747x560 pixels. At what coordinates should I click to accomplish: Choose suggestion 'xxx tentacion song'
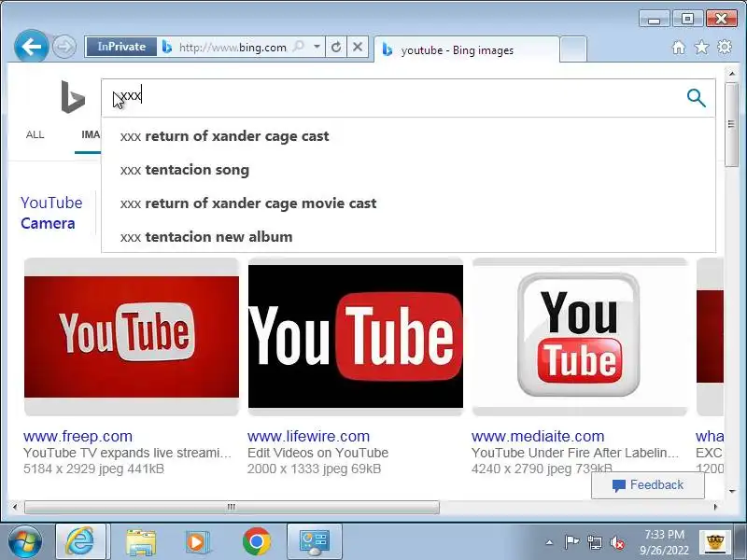[408, 170]
